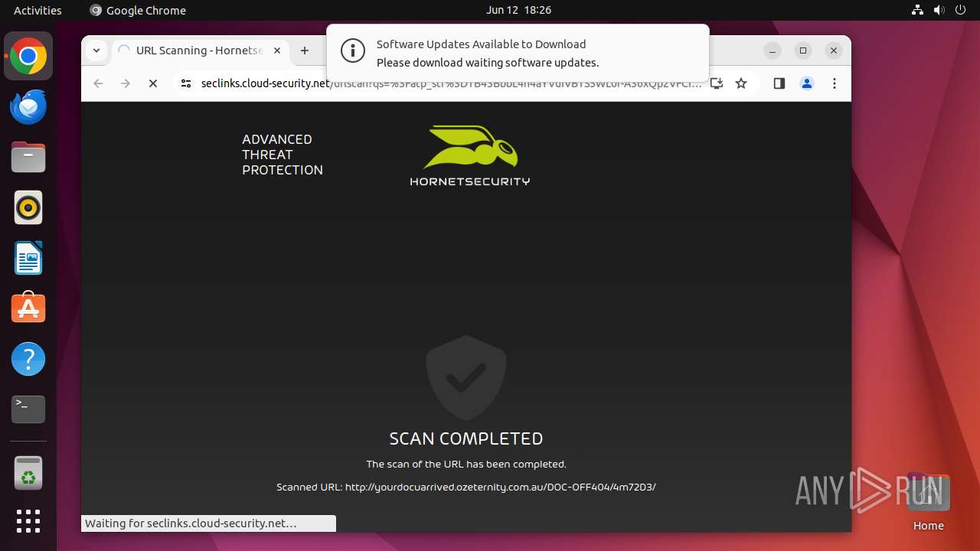Open the Google Chrome app menu
The width and height of the screenshot is (980, 551).
click(x=138, y=10)
